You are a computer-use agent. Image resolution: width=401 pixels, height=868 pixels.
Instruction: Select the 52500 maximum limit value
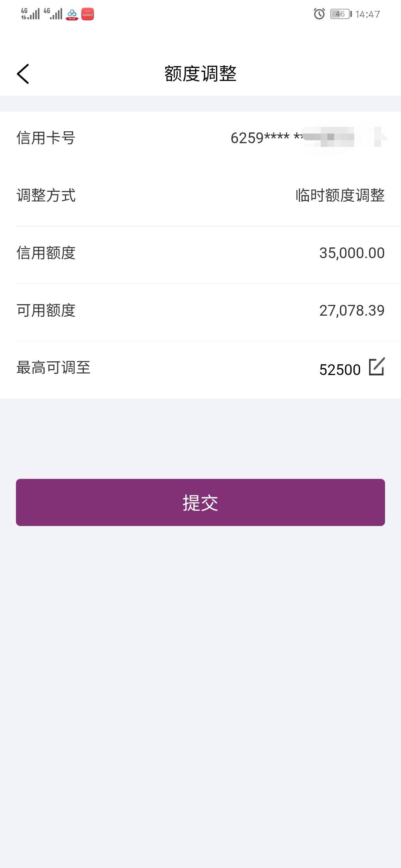(x=340, y=370)
